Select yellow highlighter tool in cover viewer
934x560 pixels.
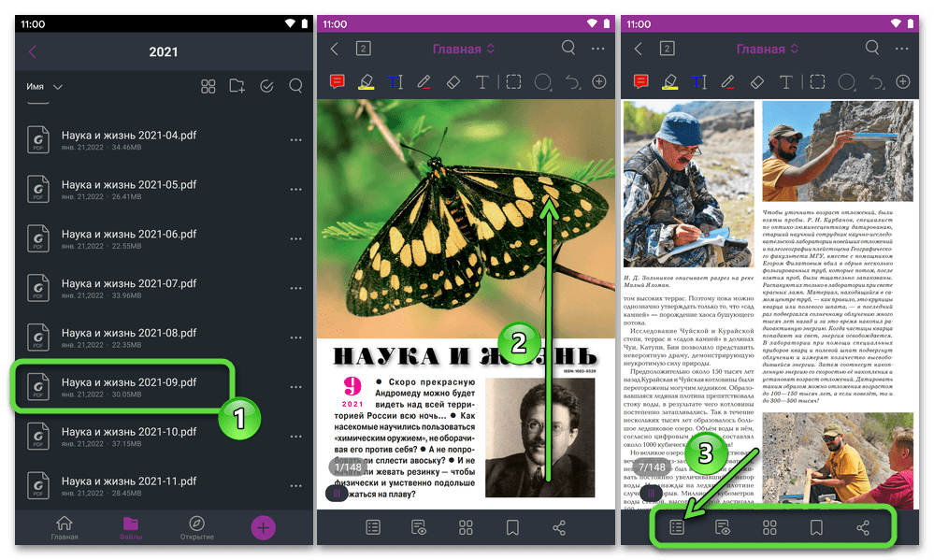coord(366,81)
